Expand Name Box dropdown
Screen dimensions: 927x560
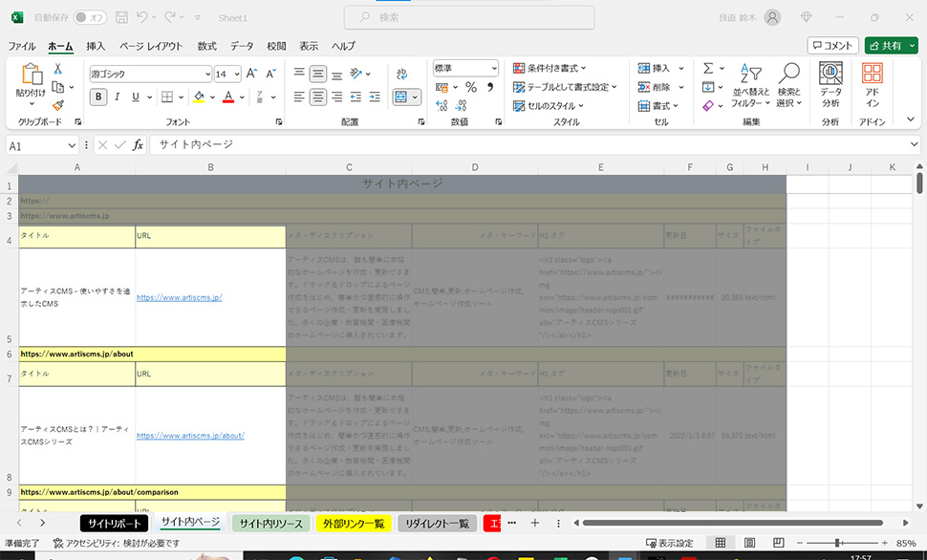tap(72, 145)
